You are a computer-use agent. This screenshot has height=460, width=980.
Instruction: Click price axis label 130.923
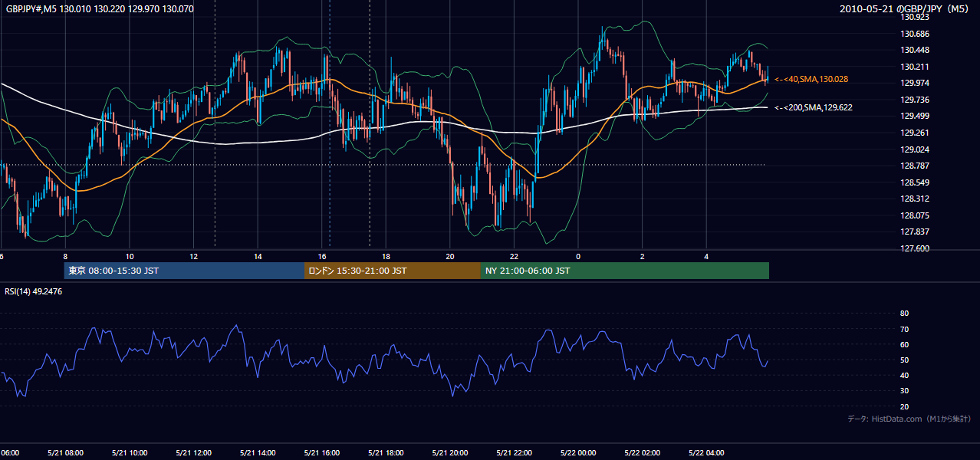click(x=916, y=17)
